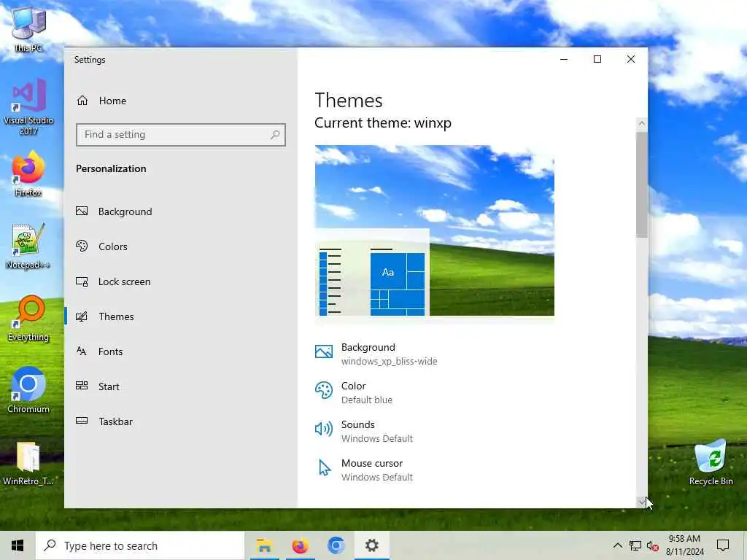Image resolution: width=747 pixels, height=560 pixels.
Task: Click the scrollbar down arrow in Settings
Action: [x=642, y=502]
